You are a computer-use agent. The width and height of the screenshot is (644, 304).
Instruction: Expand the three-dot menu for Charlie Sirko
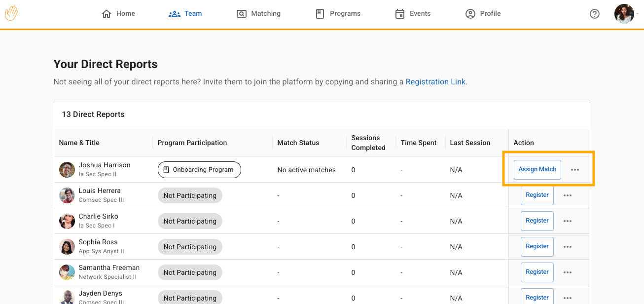pos(568,221)
